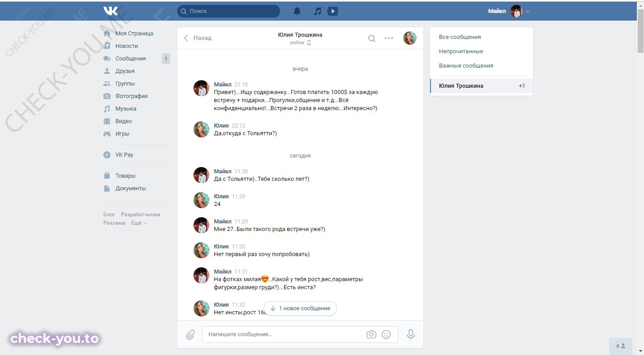Viewport: 644px width, 355px height.
Task: Open Майкл's avatar in top bar
Action: pyautogui.click(x=516, y=11)
